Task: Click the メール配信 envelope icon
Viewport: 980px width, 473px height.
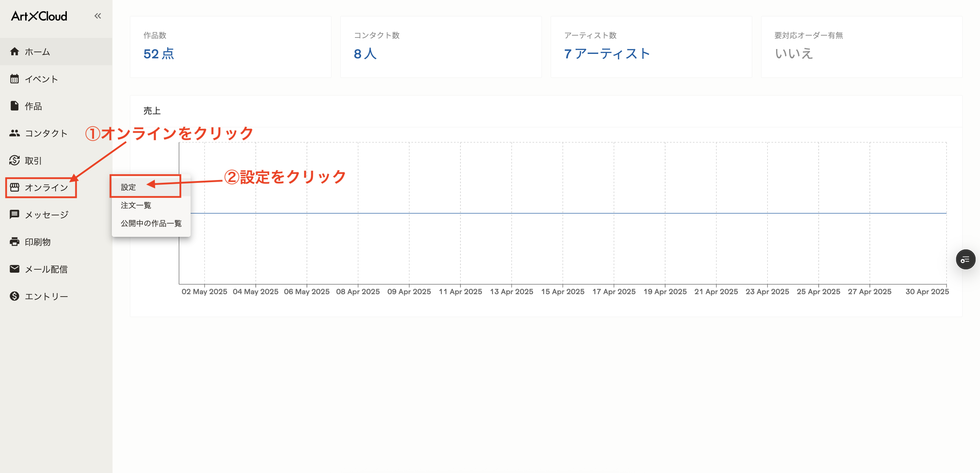Action: coord(14,269)
